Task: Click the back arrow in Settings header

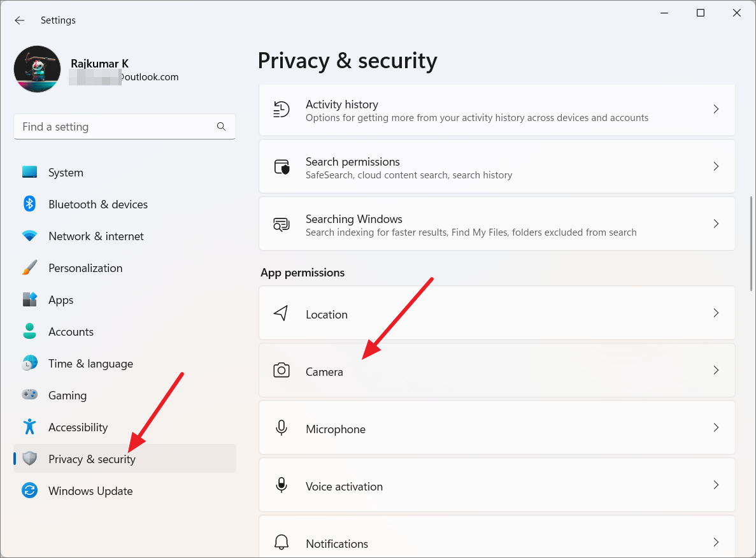Action: [20, 20]
